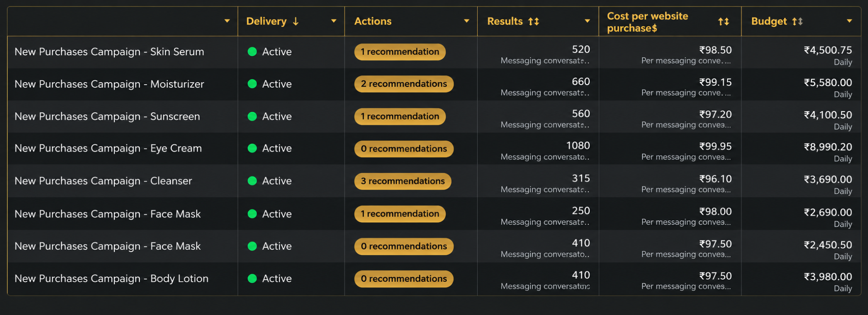Click the 250 results value for Face Mask
The image size is (868, 315).
(581, 211)
